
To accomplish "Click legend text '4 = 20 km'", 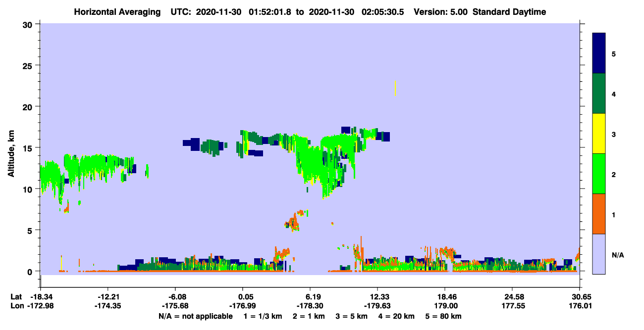I will click(397, 316).
